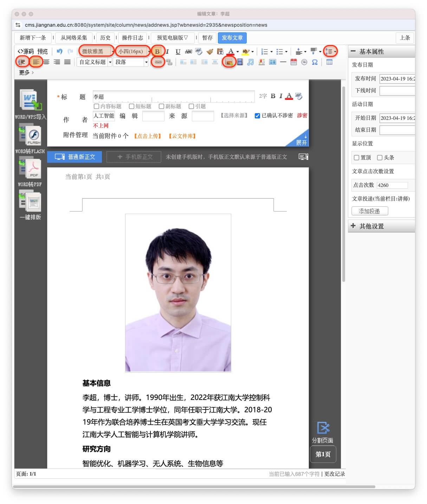Click the insert image icon
This screenshot has height=504, width=427.
[229, 62]
